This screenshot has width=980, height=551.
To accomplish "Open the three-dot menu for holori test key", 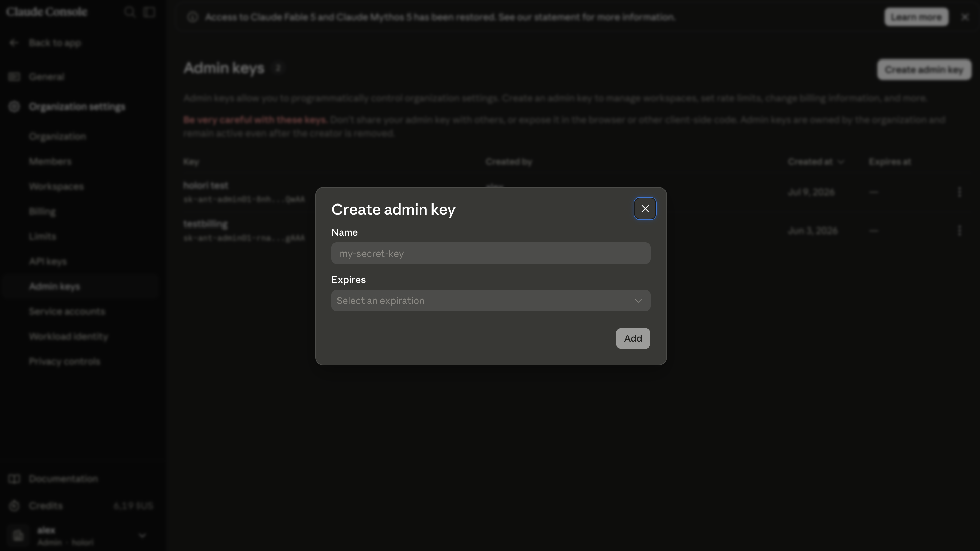I will (959, 192).
